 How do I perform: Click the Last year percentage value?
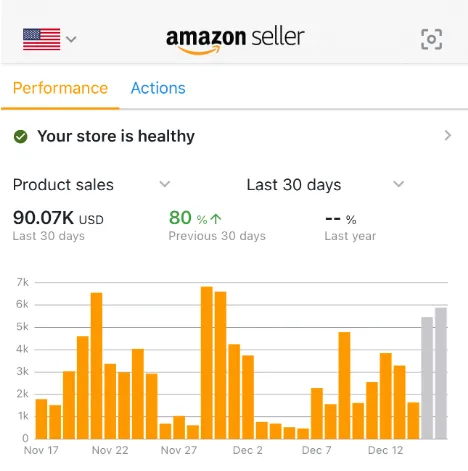pos(341,219)
